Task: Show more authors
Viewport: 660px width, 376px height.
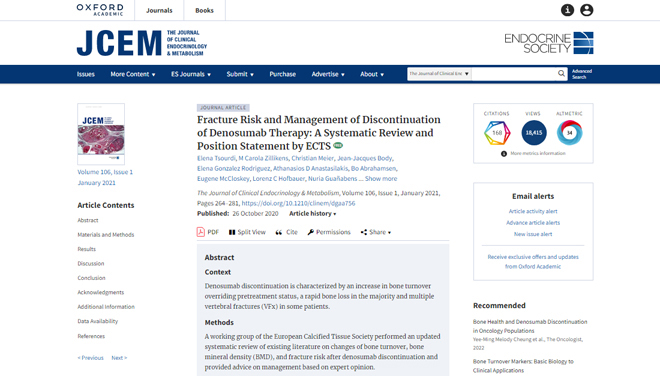Action: [381, 179]
